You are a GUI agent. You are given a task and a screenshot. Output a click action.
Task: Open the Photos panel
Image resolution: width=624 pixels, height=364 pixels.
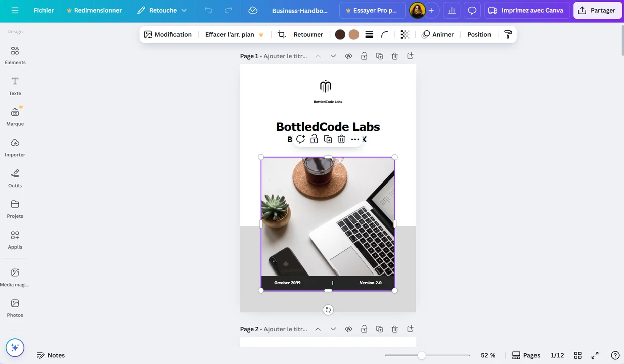tap(15, 308)
